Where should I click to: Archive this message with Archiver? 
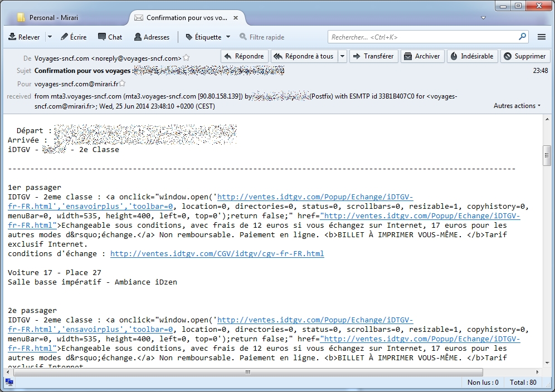[422, 56]
